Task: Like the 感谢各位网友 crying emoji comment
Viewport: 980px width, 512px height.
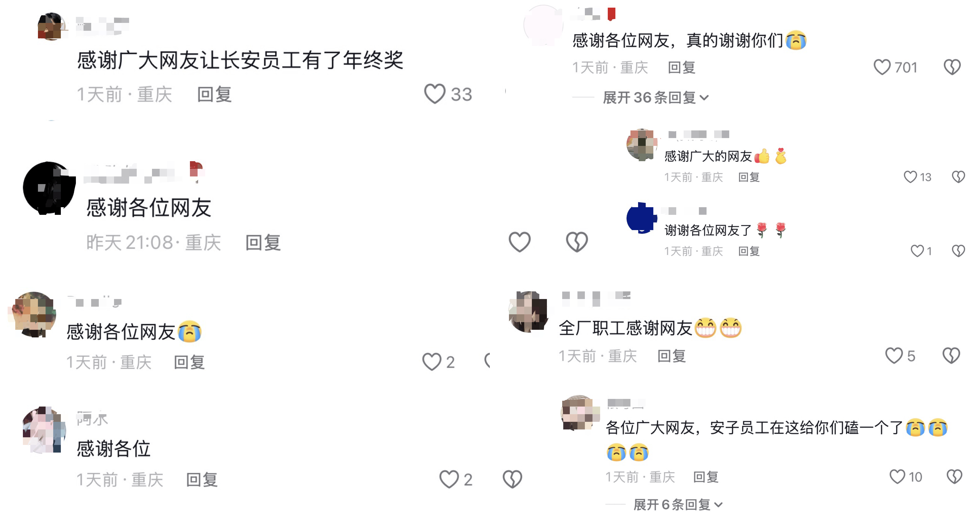Action: point(432,362)
